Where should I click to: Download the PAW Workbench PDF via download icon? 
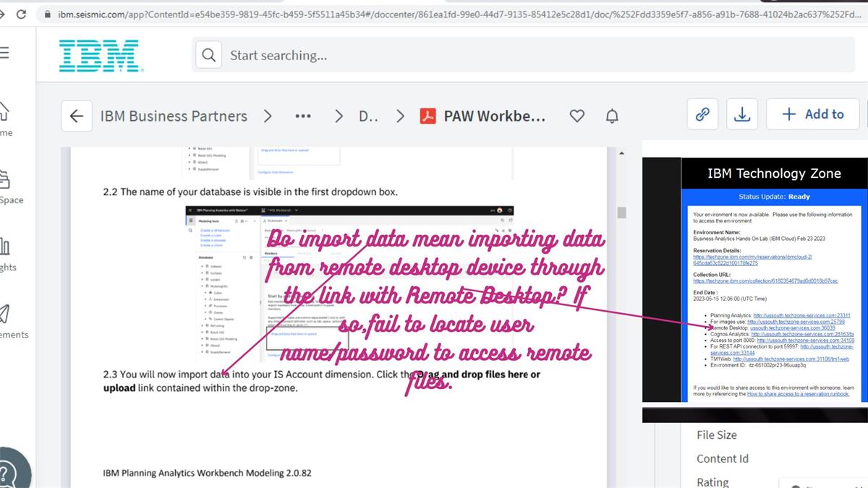click(742, 114)
